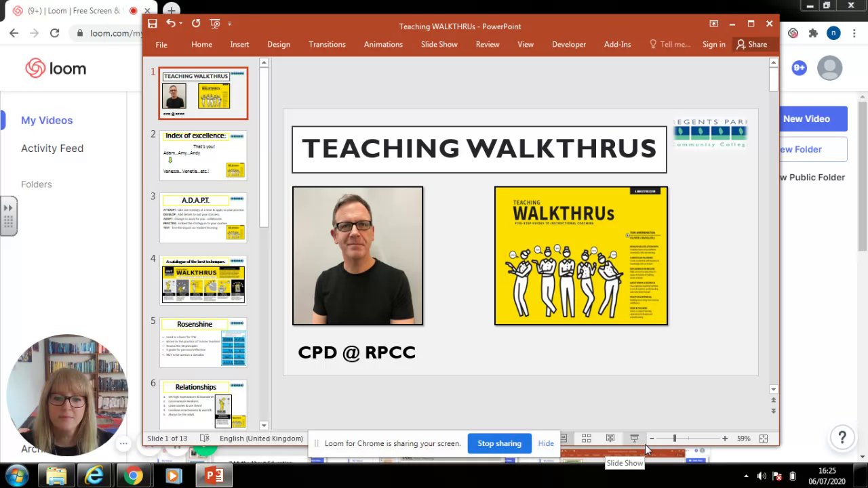Reload the Chrome page
This screenshot has width=868, height=488.
tap(54, 33)
